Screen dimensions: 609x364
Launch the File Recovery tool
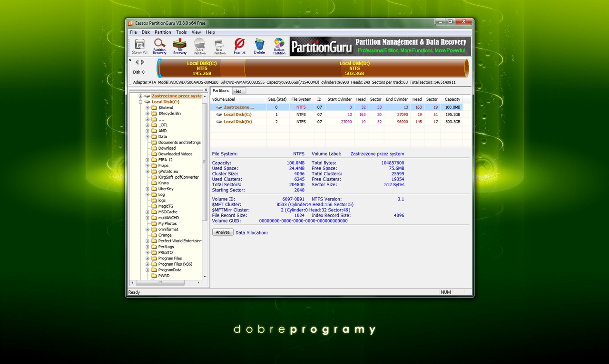180,47
